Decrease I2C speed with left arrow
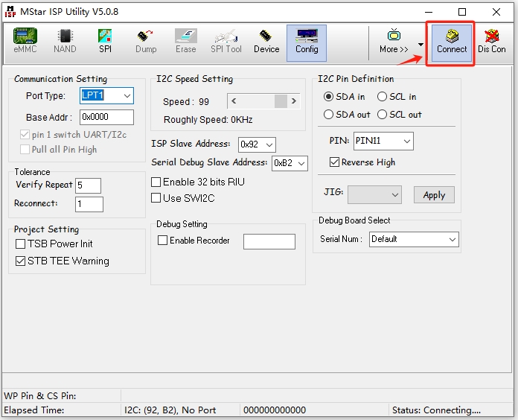 click(x=234, y=101)
